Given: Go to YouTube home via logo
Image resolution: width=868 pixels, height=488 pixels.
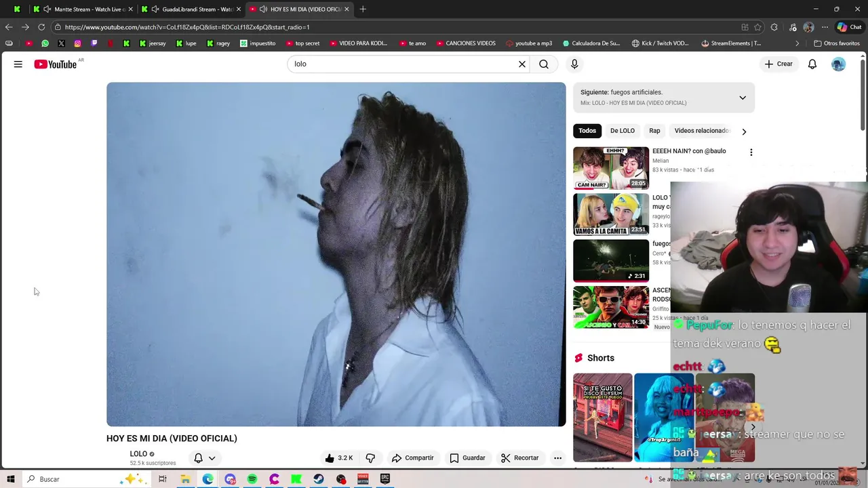Looking at the screenshot, I should 56,64.
